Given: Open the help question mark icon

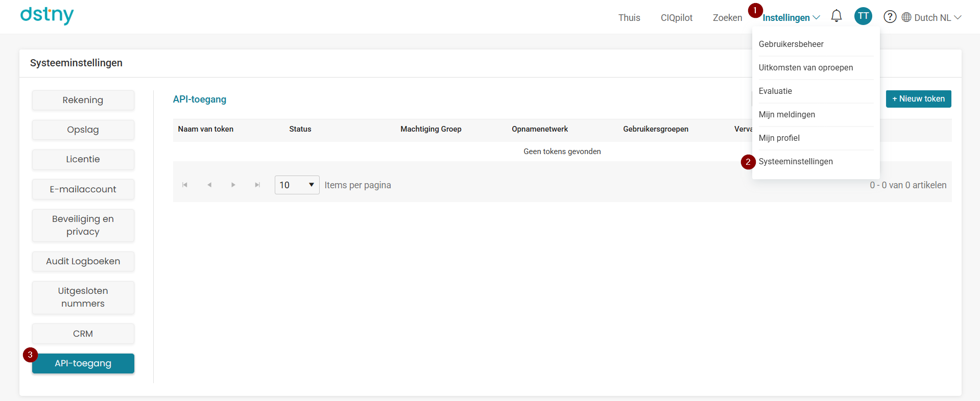Looking at the screenshot, I should (x=890, y=17).
